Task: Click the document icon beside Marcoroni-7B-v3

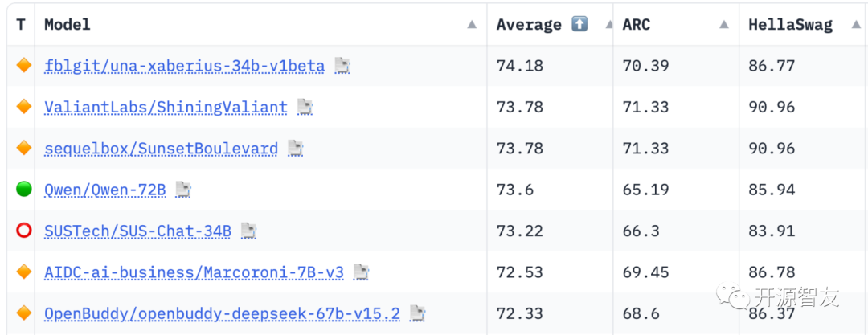Action: coord(362,273)
